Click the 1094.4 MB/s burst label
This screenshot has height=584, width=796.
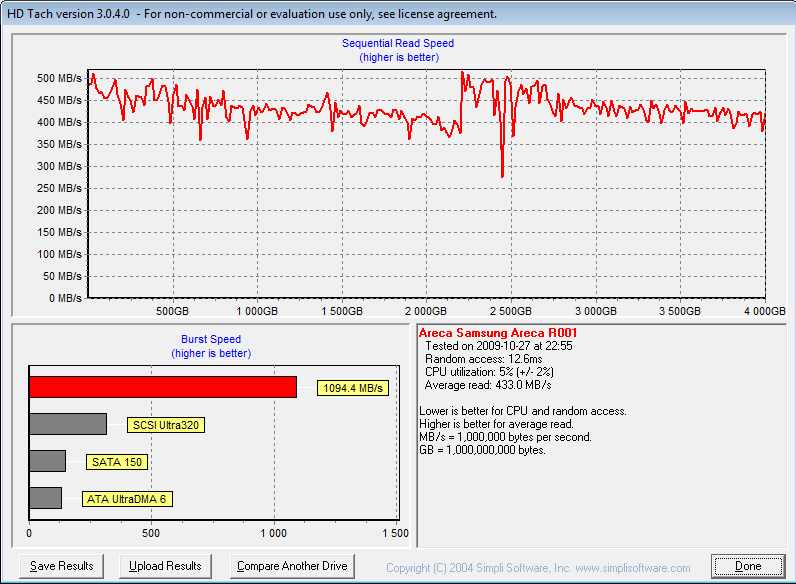tap(353, 388)
